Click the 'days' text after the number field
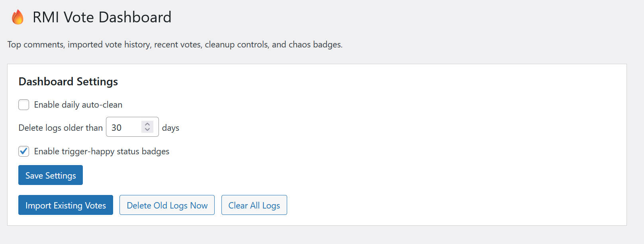 point(170,128)
